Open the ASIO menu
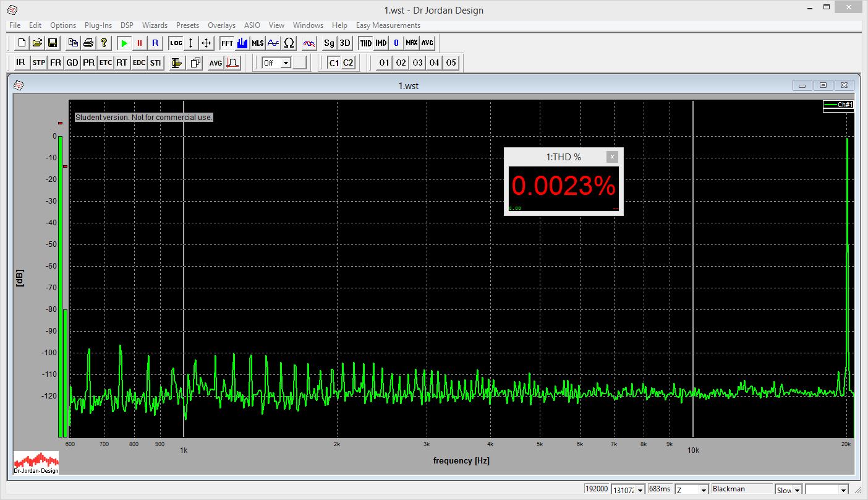This screenshot has height=500, width=868. (252, 25)
